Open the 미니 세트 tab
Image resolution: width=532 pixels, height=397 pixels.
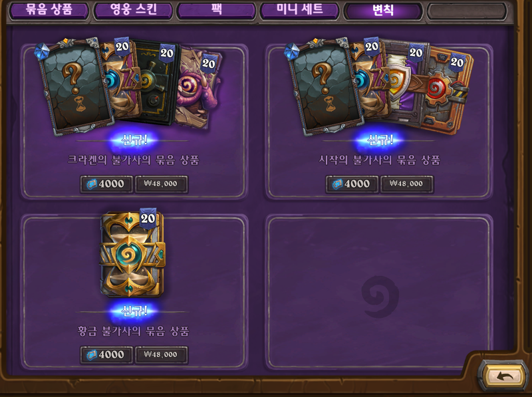300,10
